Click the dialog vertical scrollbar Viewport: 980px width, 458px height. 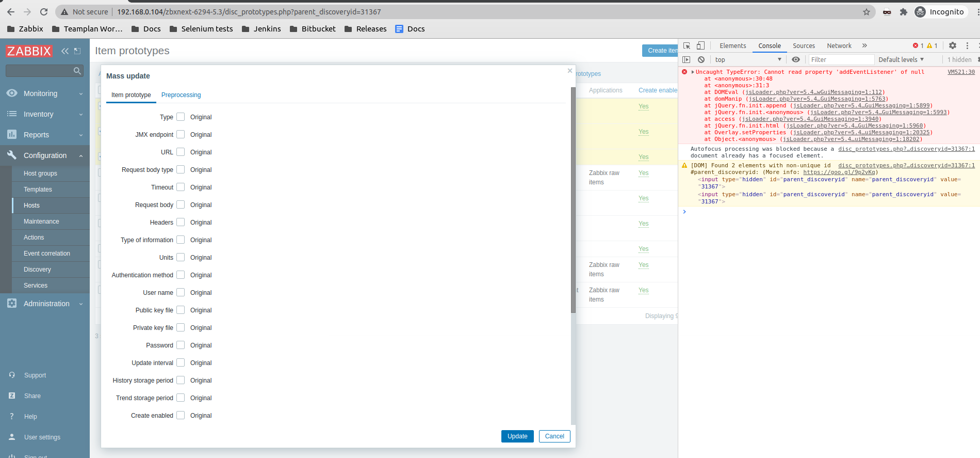tap(573, 200)
